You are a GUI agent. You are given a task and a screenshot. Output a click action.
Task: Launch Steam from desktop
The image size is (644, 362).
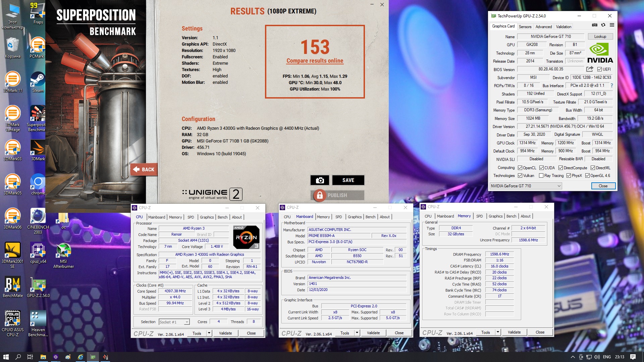coord(38,82)
